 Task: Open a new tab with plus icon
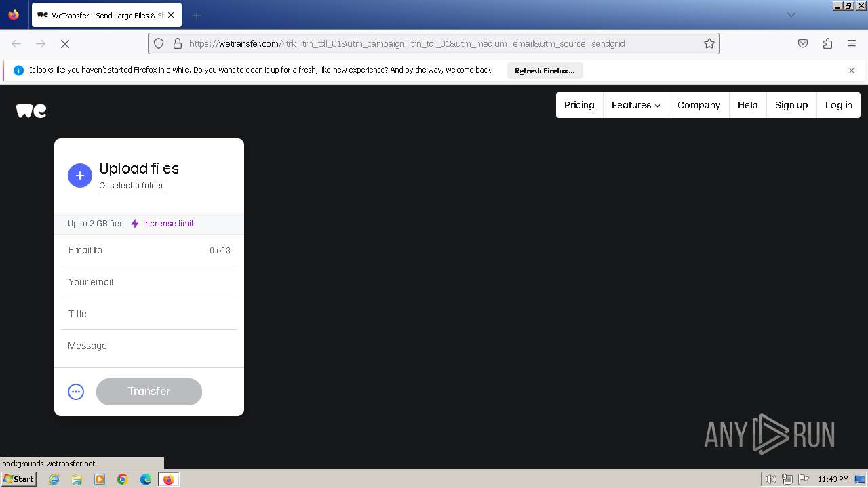click(x=196, y=15)
